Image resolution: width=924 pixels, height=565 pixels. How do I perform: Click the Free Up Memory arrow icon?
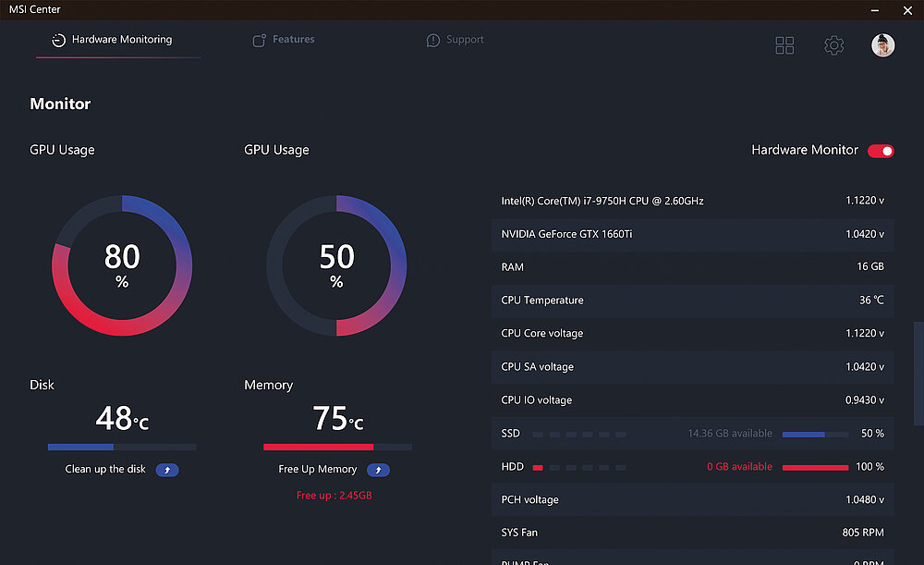pos(378,470)
